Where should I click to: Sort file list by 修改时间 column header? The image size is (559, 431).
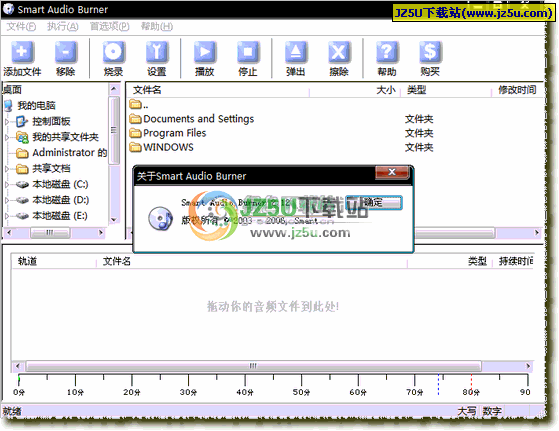tap(518, 90)
